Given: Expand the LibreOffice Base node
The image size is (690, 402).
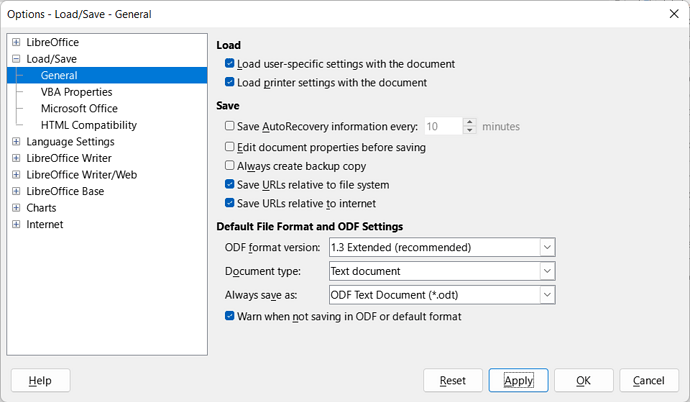Looking at the screenshot, I should pyautogui.click(x=16, y=191).
